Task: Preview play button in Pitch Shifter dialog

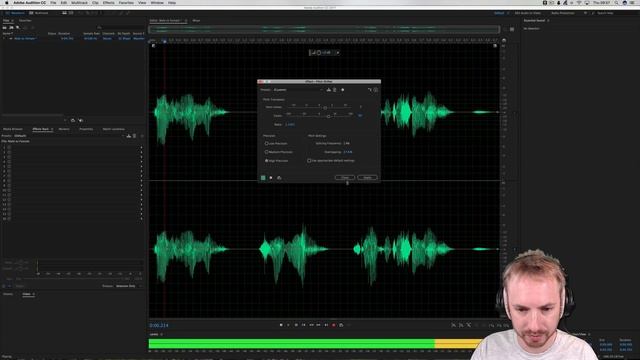Action: coord(271,178)
